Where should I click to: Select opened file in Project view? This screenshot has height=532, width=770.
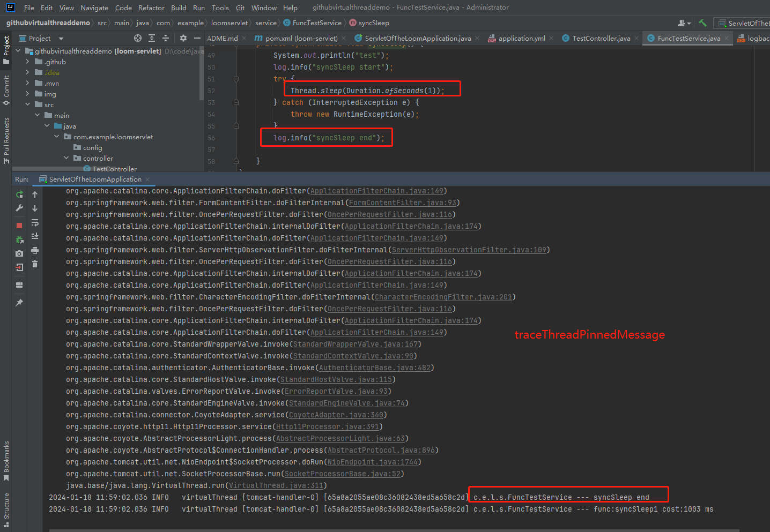[x=138, y=38]
